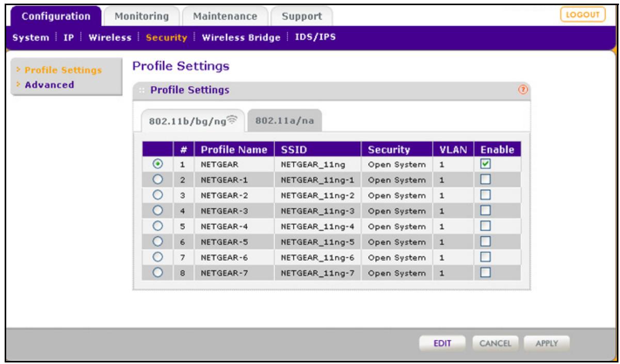620x364 pixels.
Task: Click the Security column header
Action: (x=396, y=150)
